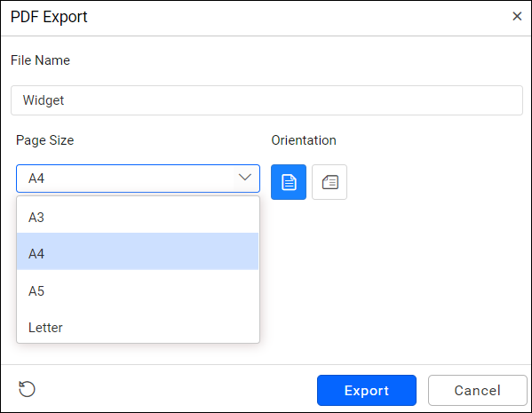532x413 pixels.
Task: Select portrait orientation icon
Action: pyautogui.click(x=289, y=182)
